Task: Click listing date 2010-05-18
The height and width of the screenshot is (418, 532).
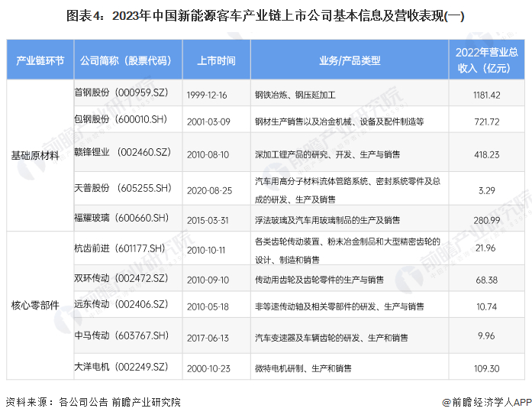Action: (208, 306)
